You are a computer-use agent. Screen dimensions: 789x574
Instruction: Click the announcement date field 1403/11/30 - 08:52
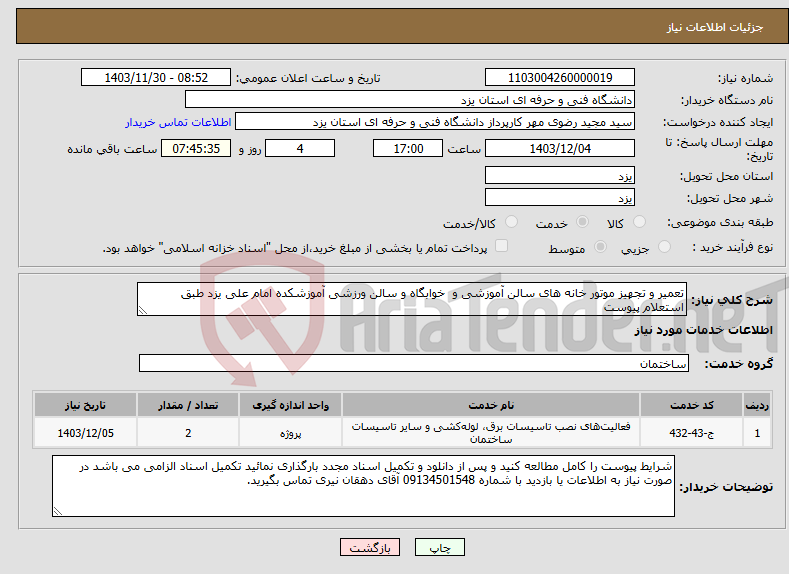tap(156, 77)
